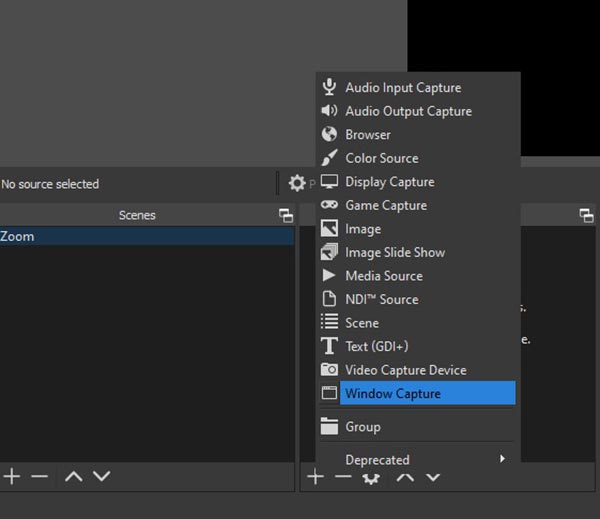
Task: Click the Video Capture Device camera icon
Action: coord(329,370)
